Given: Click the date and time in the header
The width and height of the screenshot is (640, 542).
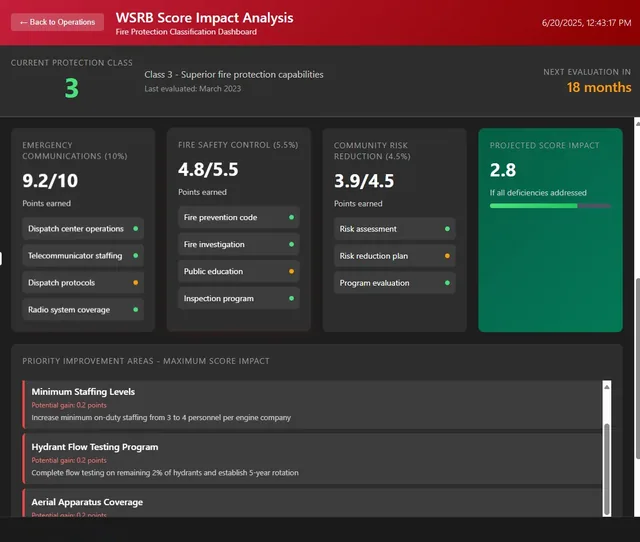Looking at the screenshot, I should click(587, 23).
